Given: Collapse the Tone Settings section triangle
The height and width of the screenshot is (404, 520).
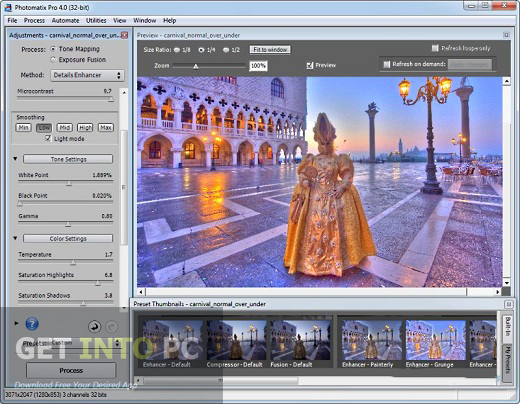Looking at the screenshot, I should 15,159.
